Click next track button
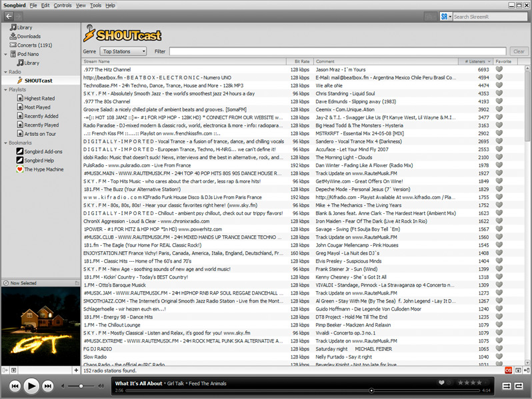Viewport: 532px width, 399px height. pos(48,386)
